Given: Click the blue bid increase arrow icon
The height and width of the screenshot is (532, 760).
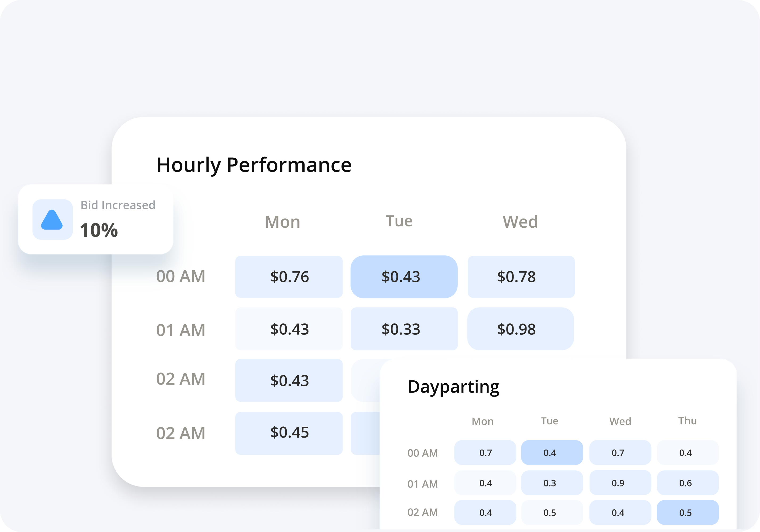Looking at the screenshot, I should tap(52, 221).
